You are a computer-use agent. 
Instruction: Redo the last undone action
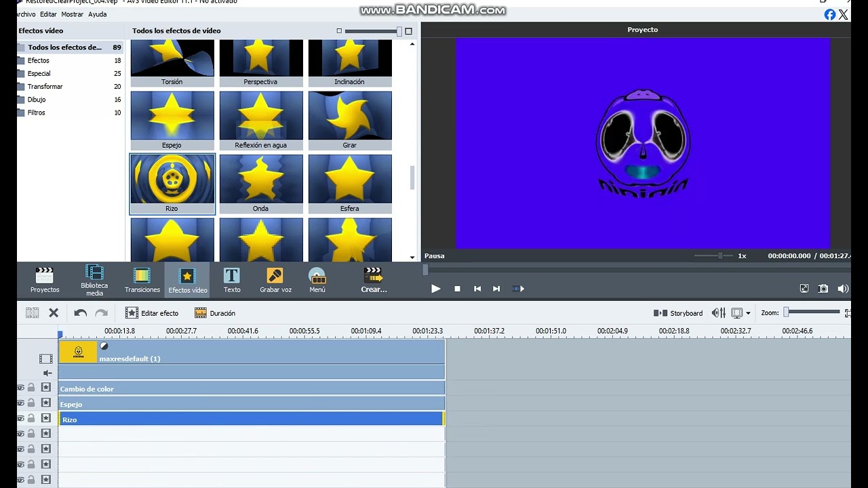tap(102, 312)
